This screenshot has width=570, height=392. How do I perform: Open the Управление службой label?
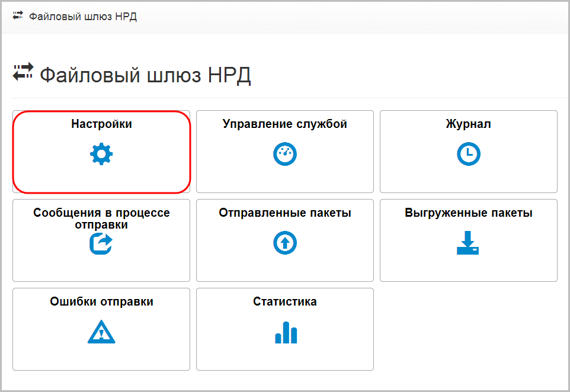tap(285, 124)
